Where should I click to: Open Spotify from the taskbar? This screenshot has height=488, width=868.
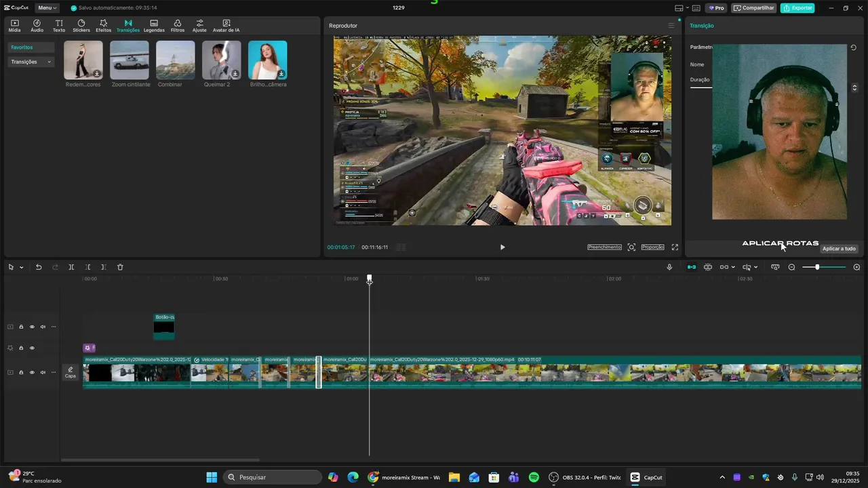534,477
